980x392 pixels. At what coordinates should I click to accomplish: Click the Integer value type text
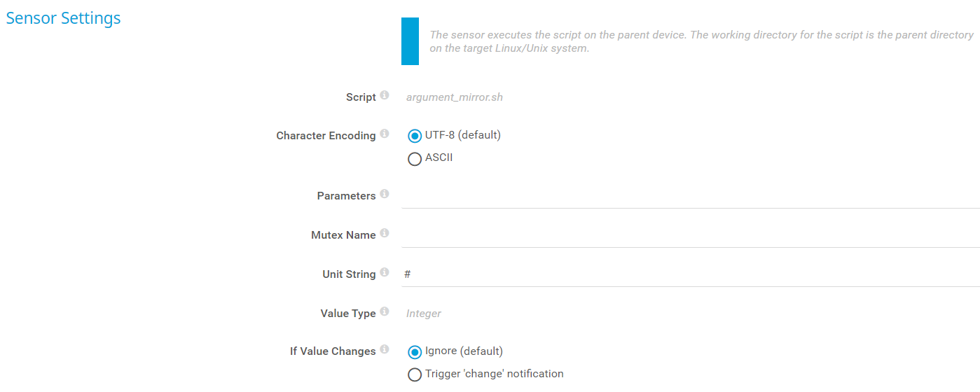424,314
